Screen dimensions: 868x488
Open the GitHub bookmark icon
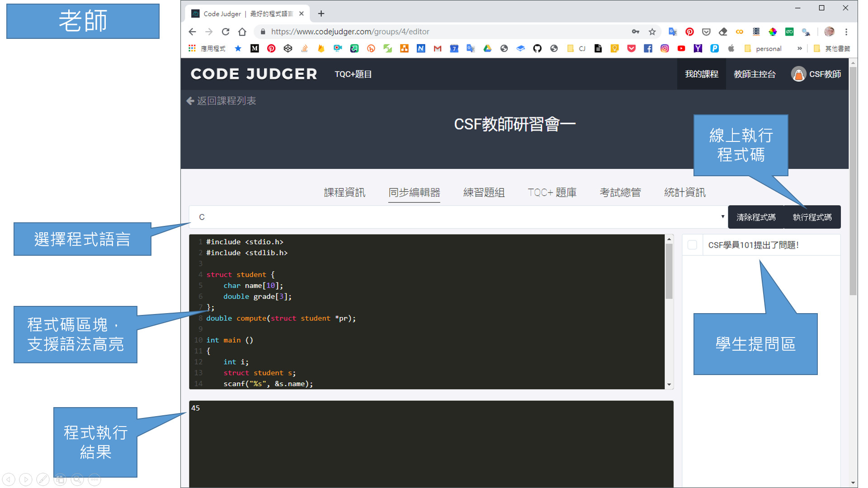coord(537,48)
